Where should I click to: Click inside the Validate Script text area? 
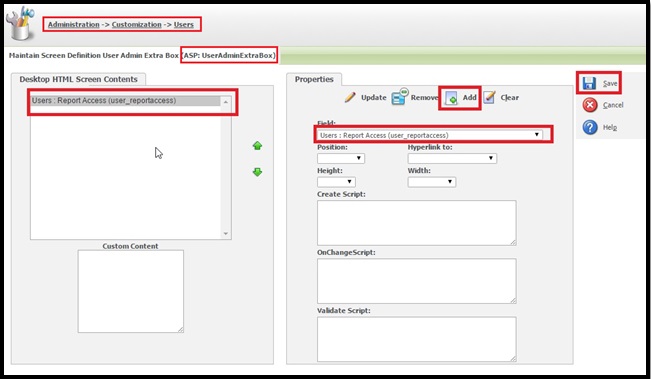pos(417,339)
